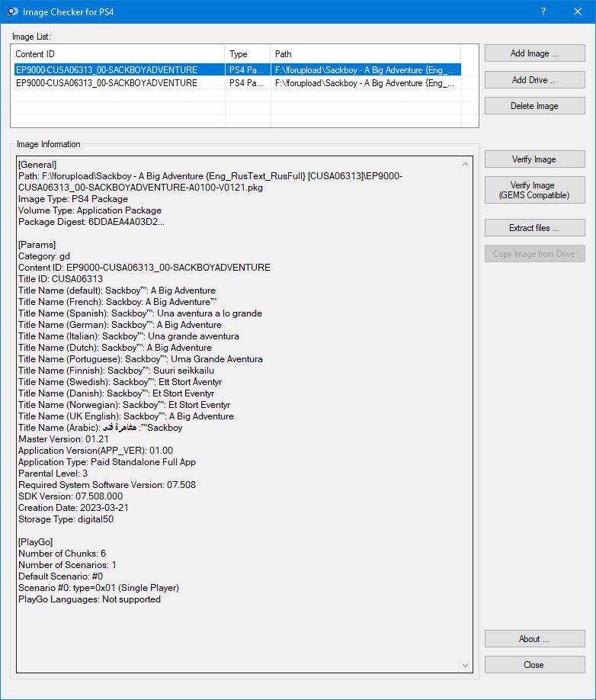Click the Title Name (Spanish) line
Viewport: 596px width, 700px height.
click(x=140, y=313)
